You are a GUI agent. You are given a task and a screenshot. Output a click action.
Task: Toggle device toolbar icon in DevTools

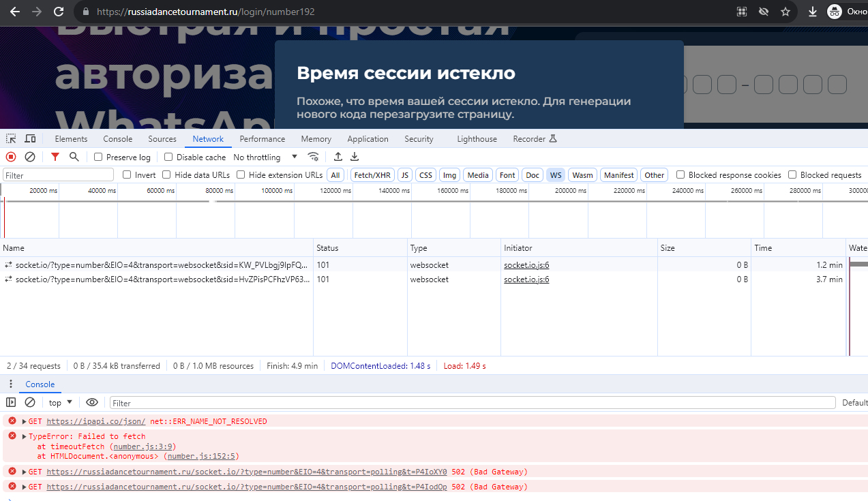tap(30, 139)
